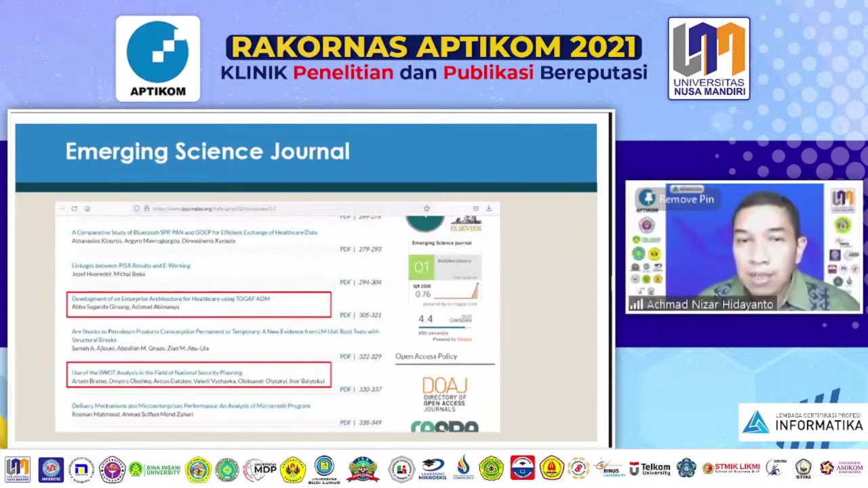Click the signal bars icon by Achmad Nizar Hidayanto
868x488 pixels.
click(x=636, y=305)
